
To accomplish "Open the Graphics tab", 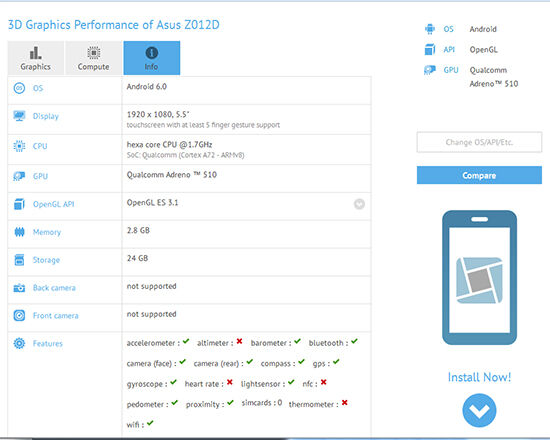I will coord(36,58).
